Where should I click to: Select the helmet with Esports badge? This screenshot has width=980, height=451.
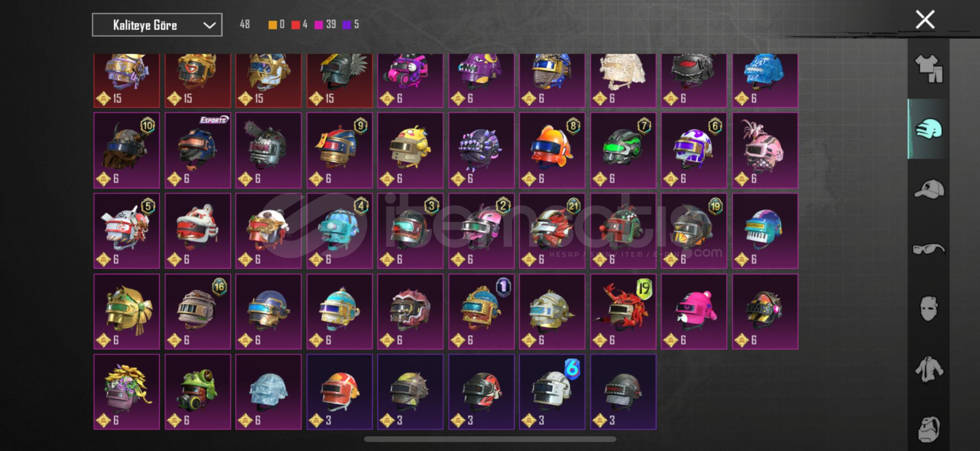pos(198,150)
